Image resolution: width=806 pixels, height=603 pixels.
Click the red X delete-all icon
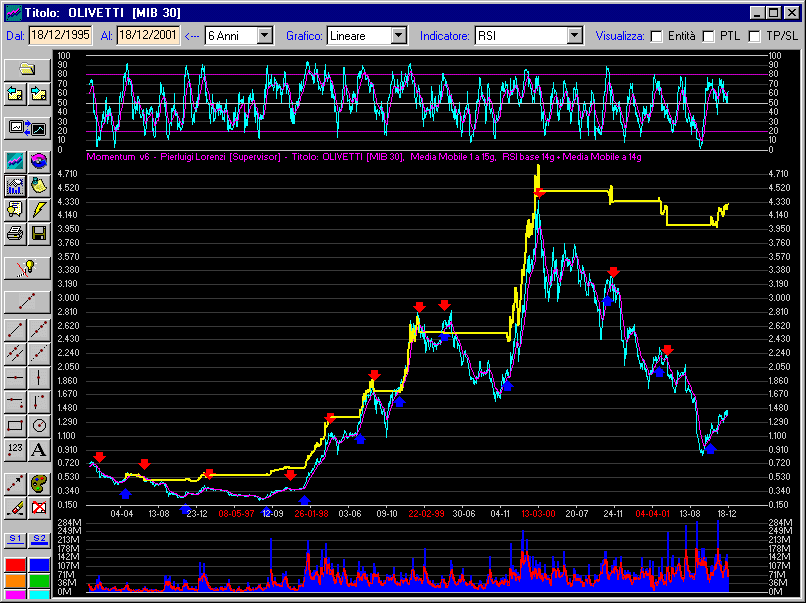click(x=39, y=507)
